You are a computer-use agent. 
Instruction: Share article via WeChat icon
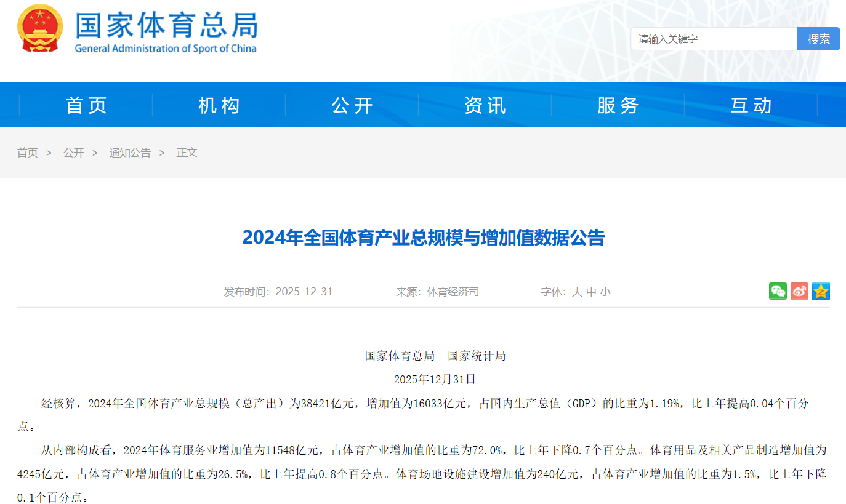778,291
